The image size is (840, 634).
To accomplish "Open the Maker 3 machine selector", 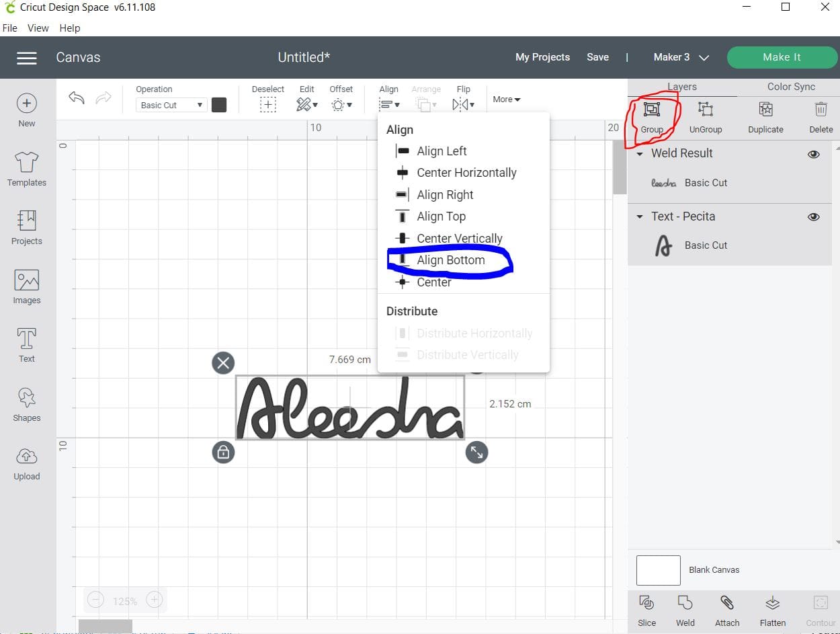I will coord(681,57).
